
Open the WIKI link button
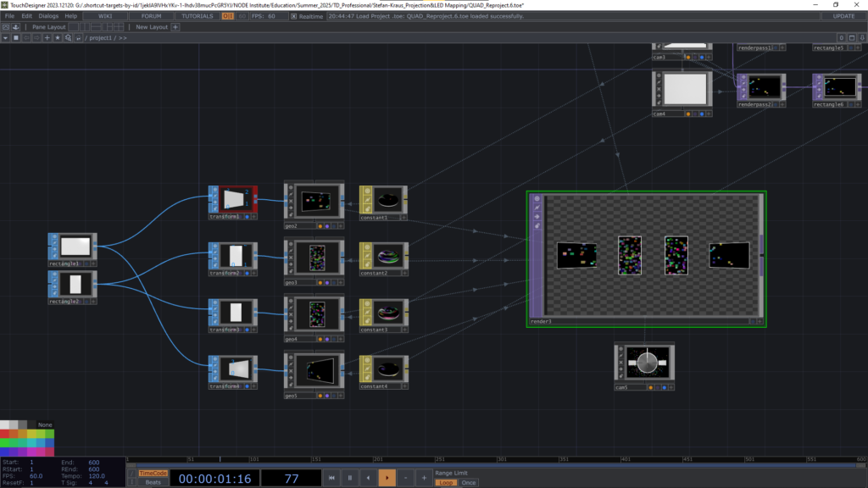(105, 16)
